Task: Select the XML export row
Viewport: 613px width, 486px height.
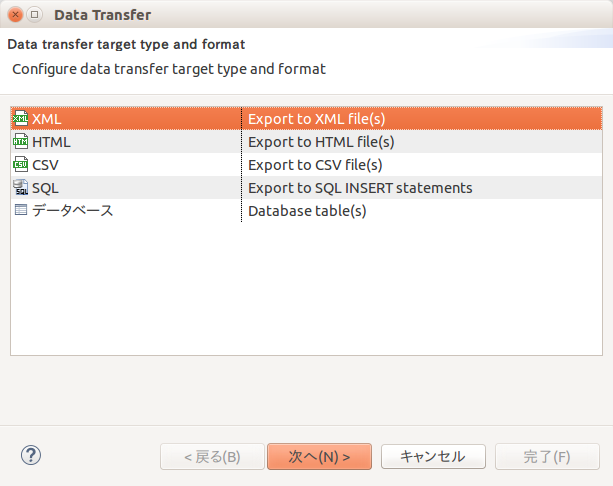Action: [306, 118]
